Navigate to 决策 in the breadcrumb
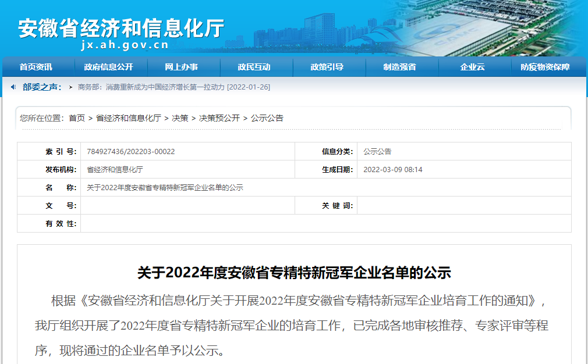The height and width of the screenshot is (364, 588). pos(180,118)
